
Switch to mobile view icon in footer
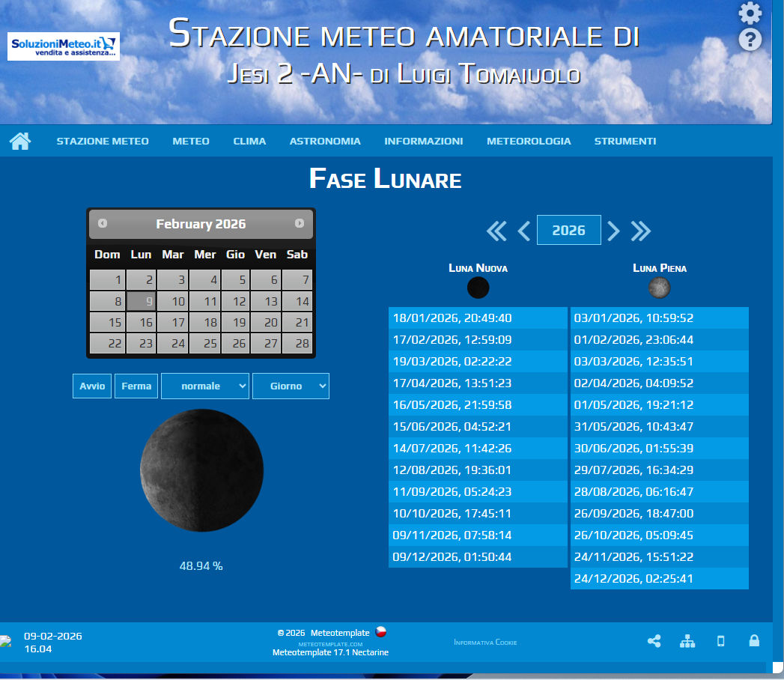(721, 641)
